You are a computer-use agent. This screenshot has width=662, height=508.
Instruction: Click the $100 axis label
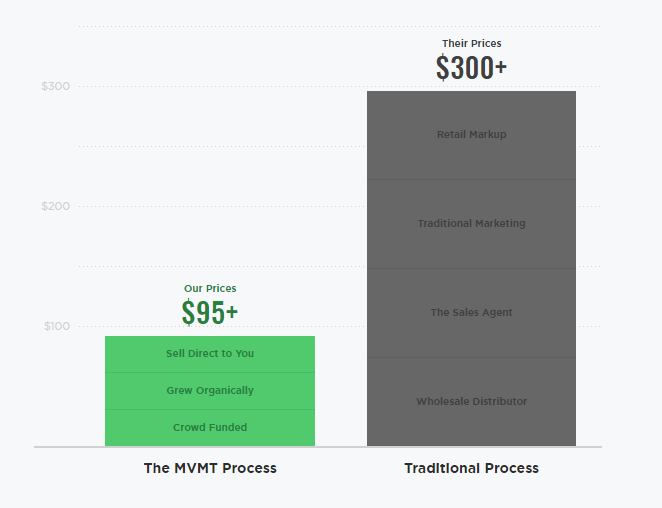click(57, 326)
